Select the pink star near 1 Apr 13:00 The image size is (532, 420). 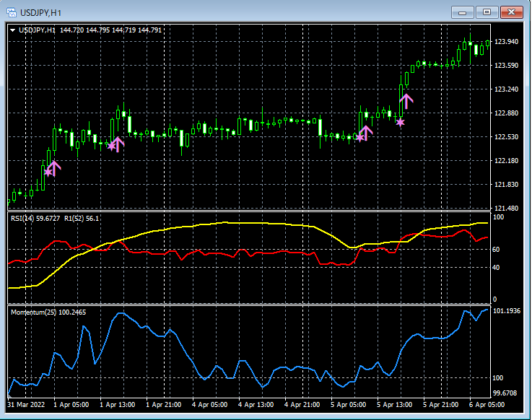(110, 146)
